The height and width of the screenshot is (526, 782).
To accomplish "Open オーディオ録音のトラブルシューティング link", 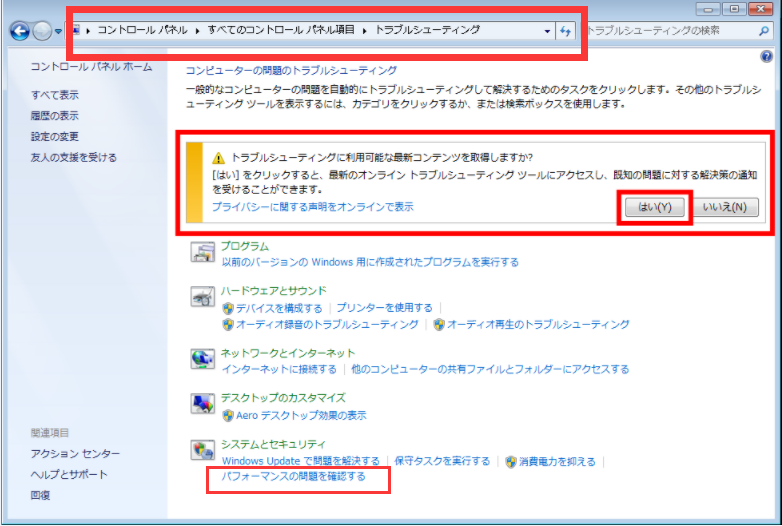I will [327, 325].
